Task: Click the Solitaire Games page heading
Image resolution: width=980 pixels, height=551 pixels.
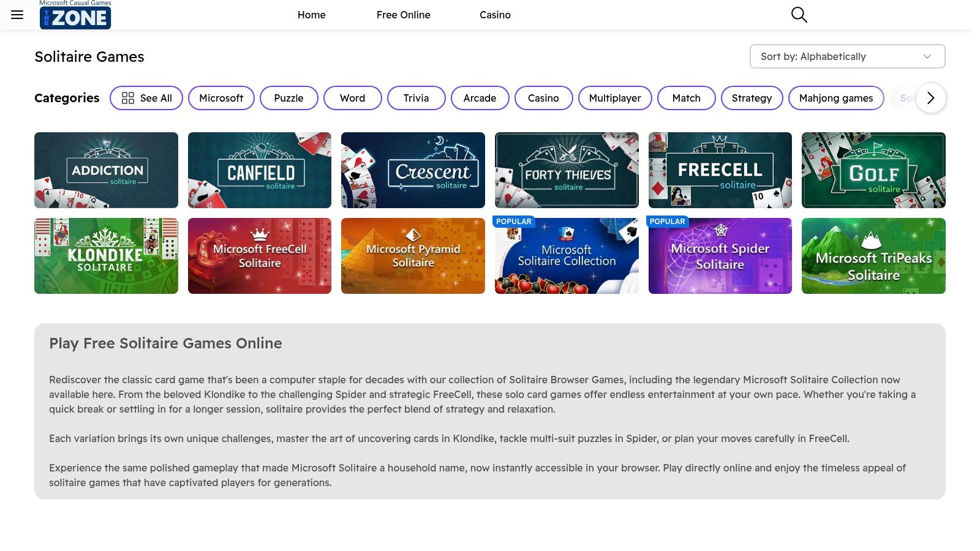Action: (89, 57)
